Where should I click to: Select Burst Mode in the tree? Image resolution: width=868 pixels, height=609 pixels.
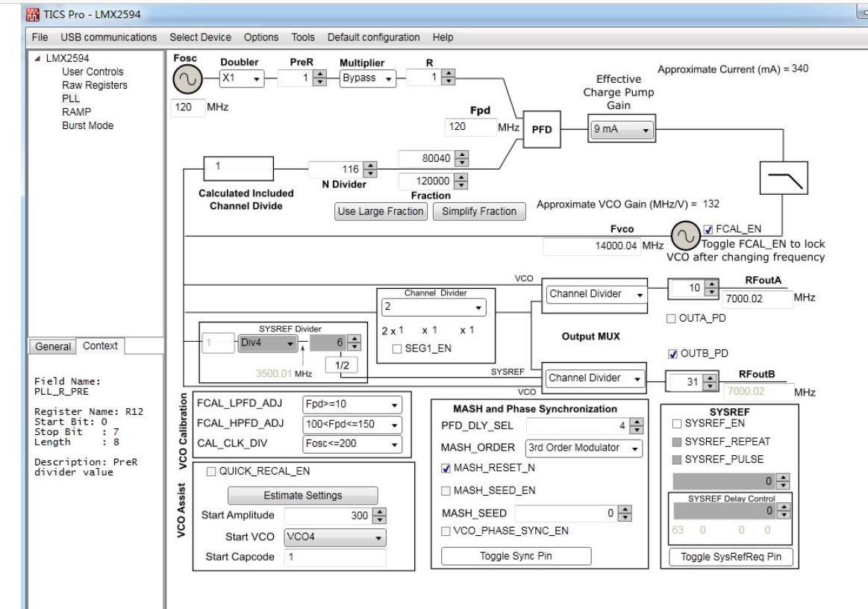coord(87,125)
